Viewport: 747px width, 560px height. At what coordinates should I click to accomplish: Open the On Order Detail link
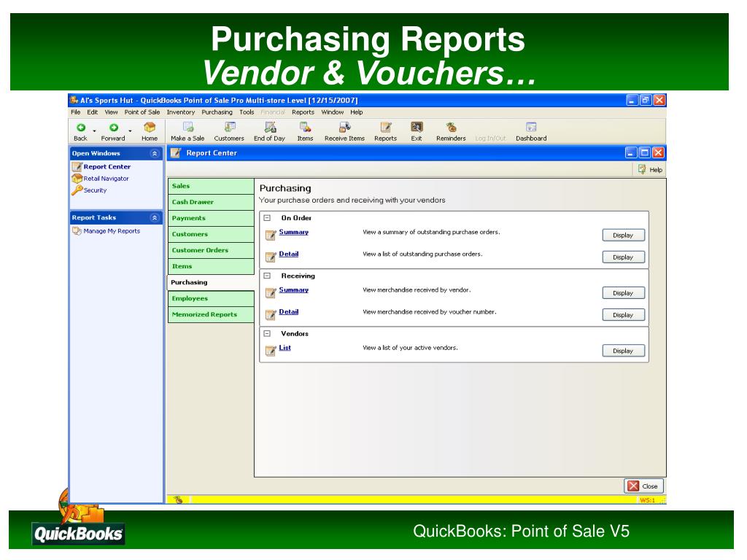pyautogui.click(x=289, y=254)
